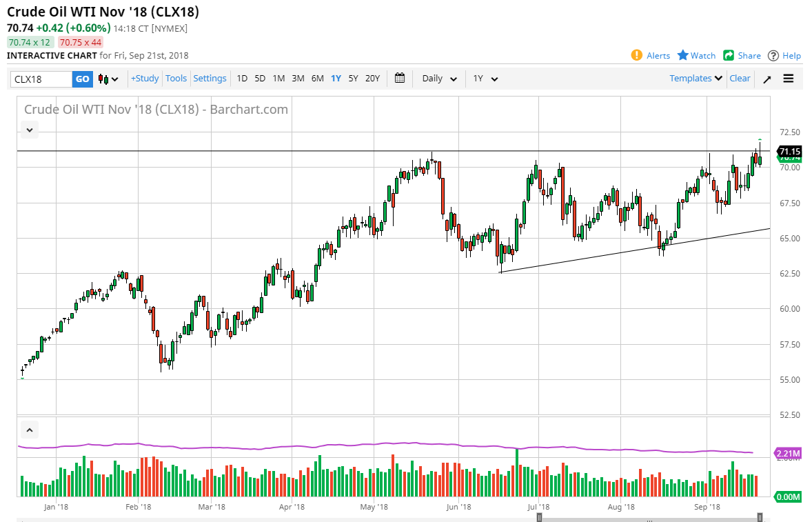
Task: Click the Clear link
Action: click(740, 79)
